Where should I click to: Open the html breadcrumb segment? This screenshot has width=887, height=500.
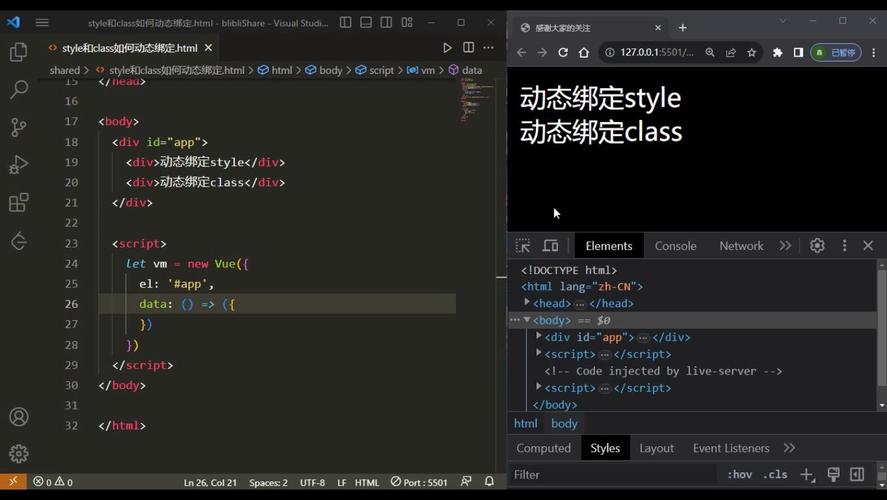click(275, 70)
